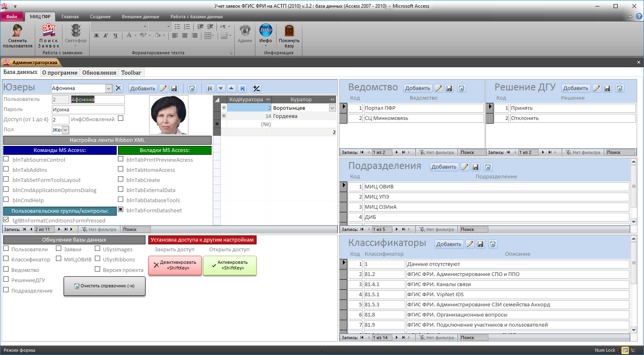Open the 'Внешние данные' ribbon tab
644x355 pixels.
tap(140, 17)
